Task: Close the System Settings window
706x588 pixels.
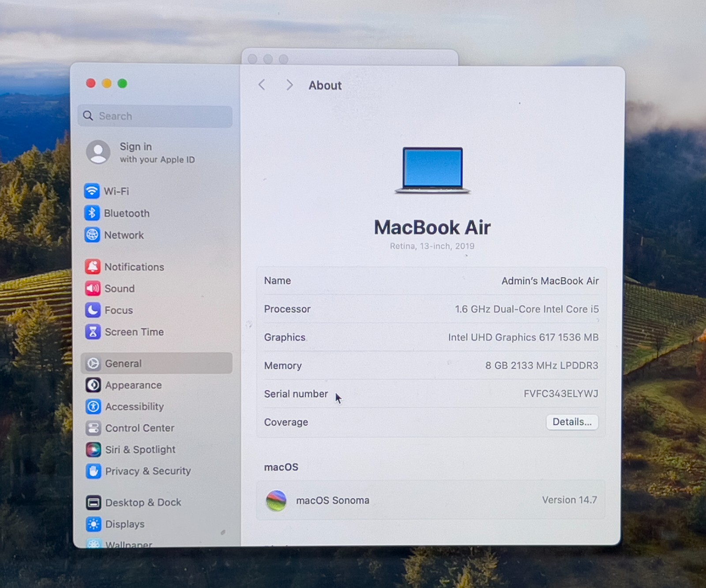Action: point(91,83)
